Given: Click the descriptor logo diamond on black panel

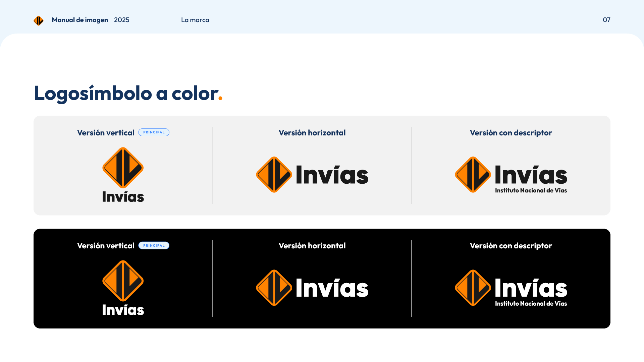Looking at the screenshot, I should coord(473,288).
